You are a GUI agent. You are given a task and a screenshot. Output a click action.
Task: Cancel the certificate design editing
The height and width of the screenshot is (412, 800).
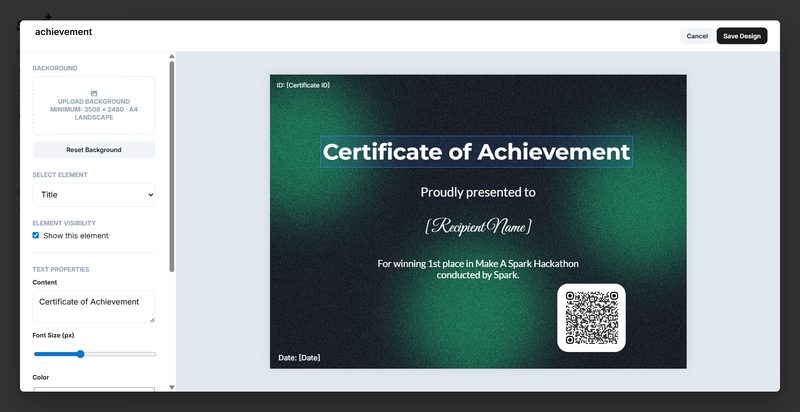[697, 36]
